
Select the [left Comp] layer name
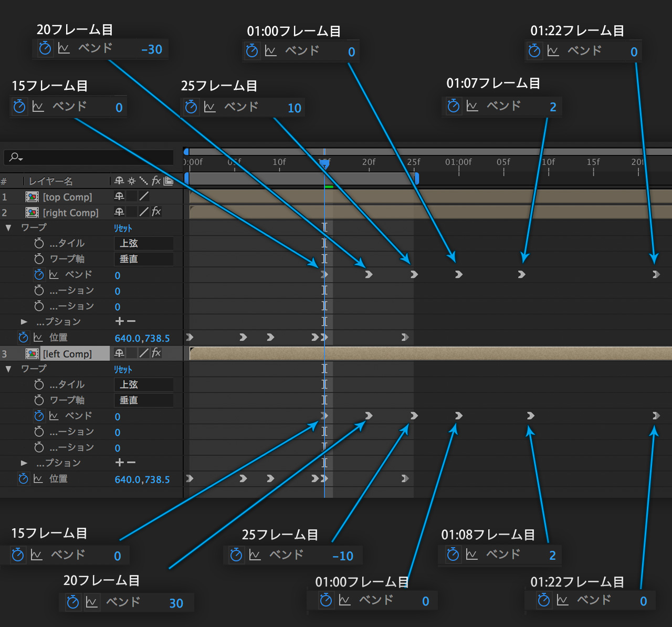(67, 354)
